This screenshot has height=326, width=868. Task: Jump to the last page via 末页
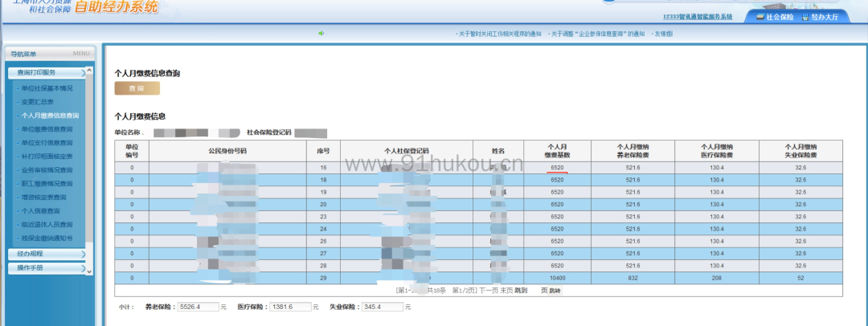pos(508,289)
